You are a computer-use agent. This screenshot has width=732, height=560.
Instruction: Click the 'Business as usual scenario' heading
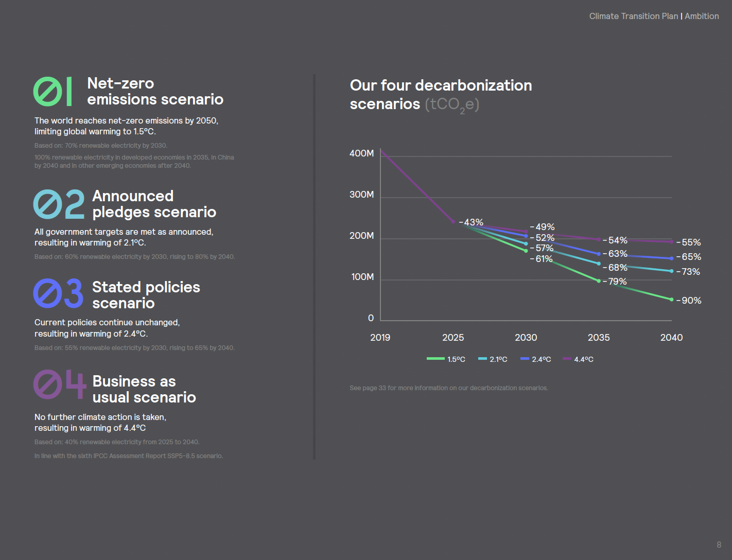[x=144, y=389]
